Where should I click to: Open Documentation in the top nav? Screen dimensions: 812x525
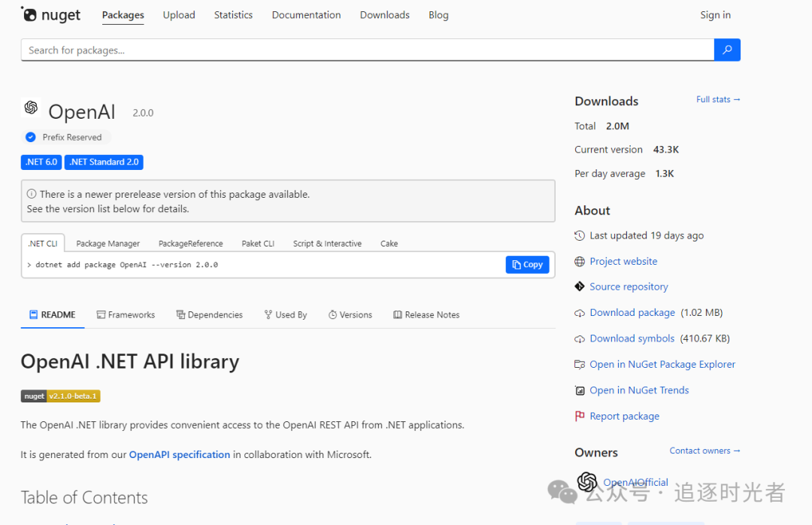pos(306,15)
